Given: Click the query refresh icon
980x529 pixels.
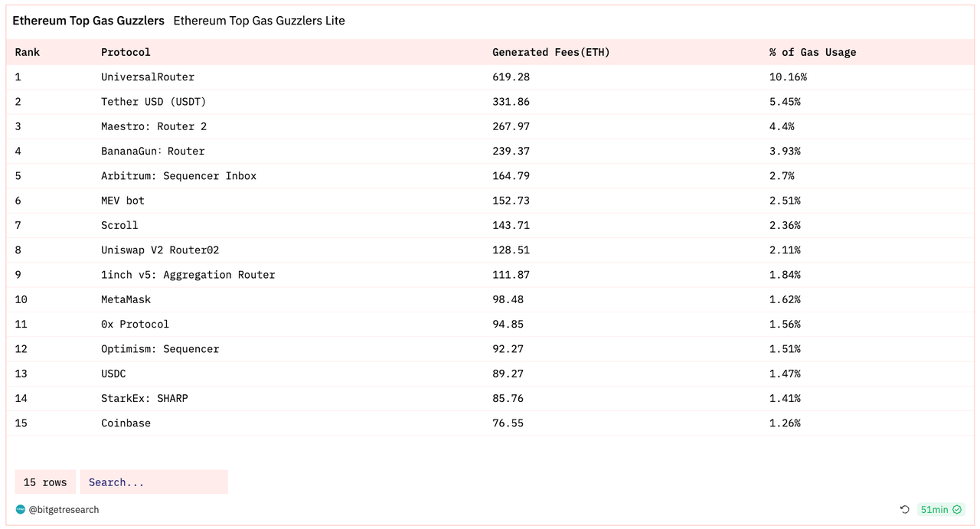Looking at the screenshot, I should (x=904, y=510).
